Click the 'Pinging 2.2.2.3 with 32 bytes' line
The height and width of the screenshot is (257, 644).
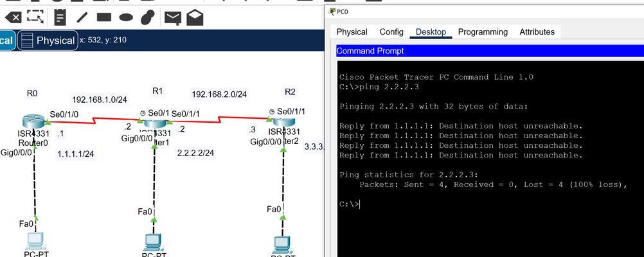(433, 106)
